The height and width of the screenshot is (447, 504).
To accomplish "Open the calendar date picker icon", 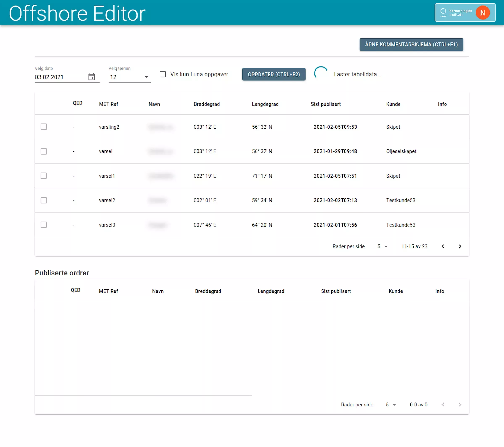I will tap(92, 77).
